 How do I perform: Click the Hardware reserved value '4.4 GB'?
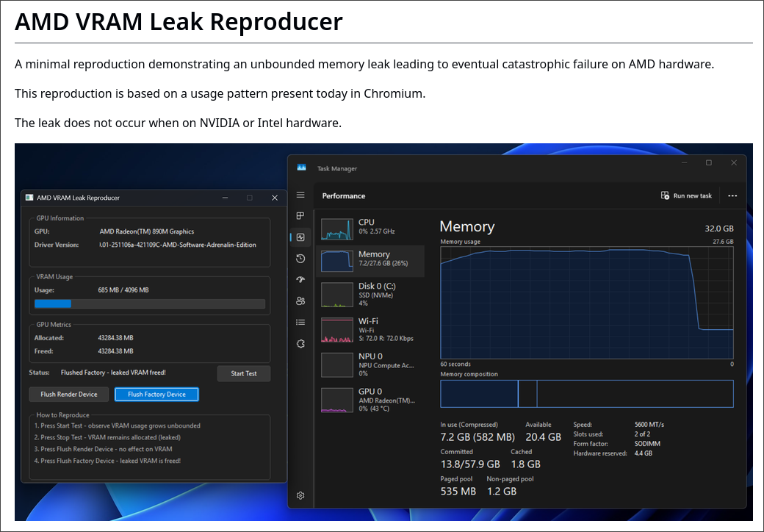[644, 453]
